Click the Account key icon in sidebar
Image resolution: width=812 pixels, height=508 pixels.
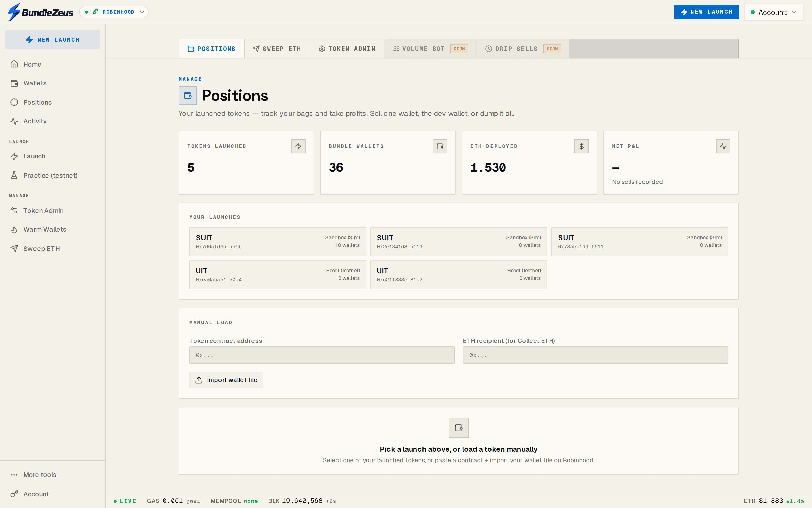[14, 494]
